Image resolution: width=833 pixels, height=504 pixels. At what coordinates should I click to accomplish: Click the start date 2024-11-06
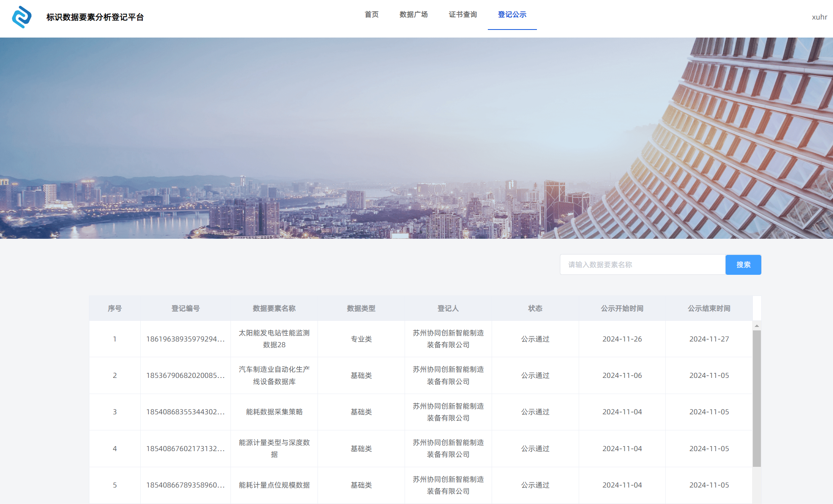(x=622, y=375)
